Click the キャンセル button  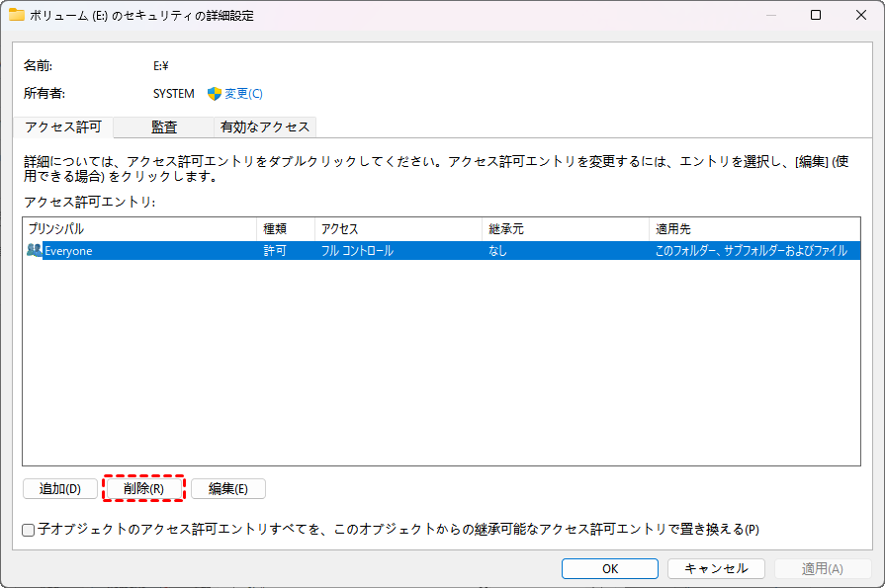716,568
